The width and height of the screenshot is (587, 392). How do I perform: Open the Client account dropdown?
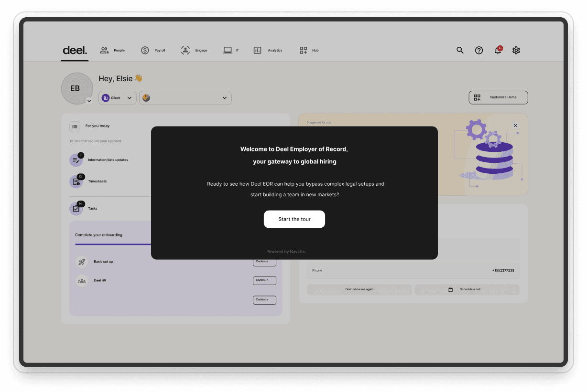pyautogui.click(x=118, y=98)
